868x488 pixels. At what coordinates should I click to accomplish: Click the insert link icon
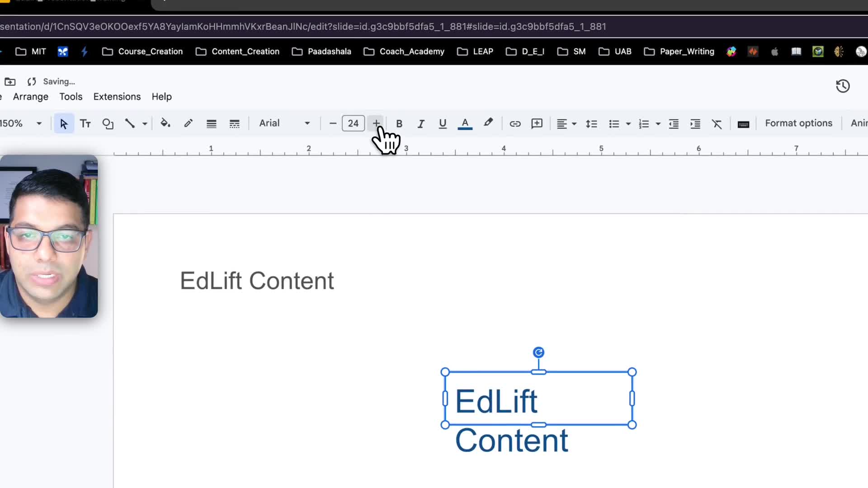(515, 123)
